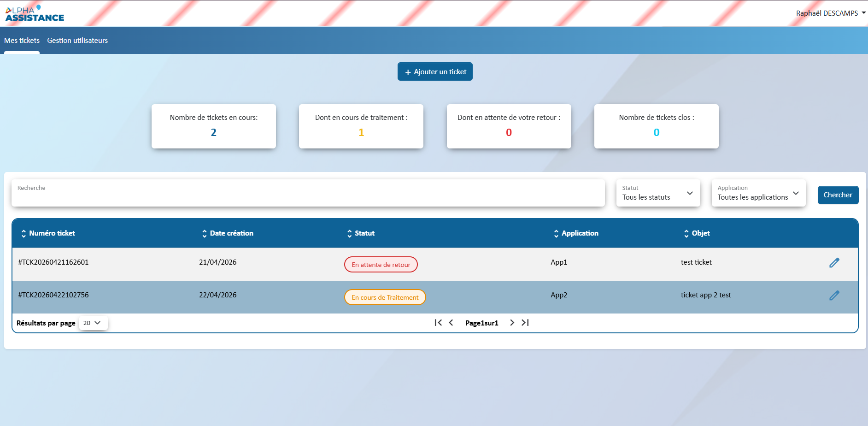
Task: Click the Chercher button
Action: point(838,195)
